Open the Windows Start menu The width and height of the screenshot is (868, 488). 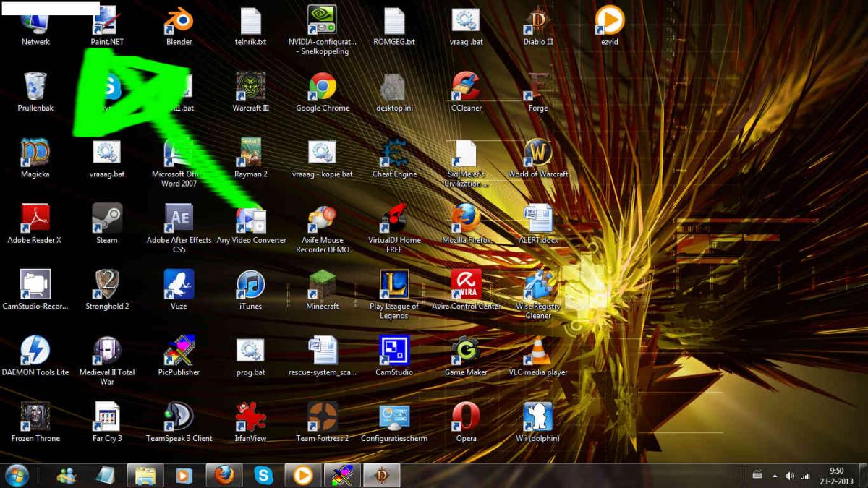16,476
